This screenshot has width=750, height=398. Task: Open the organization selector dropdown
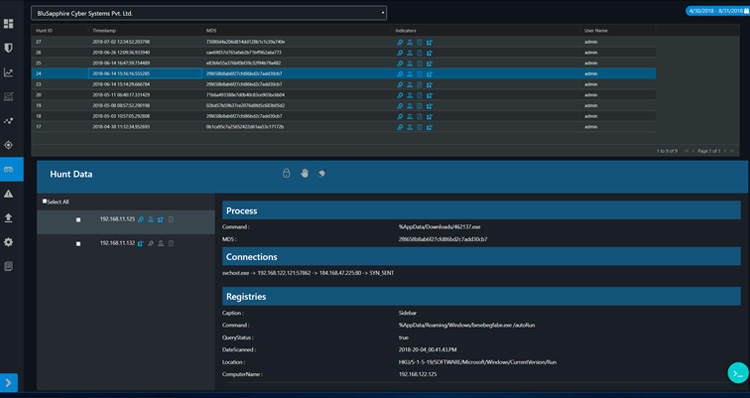pyautogui.click(x=209, y=13)
